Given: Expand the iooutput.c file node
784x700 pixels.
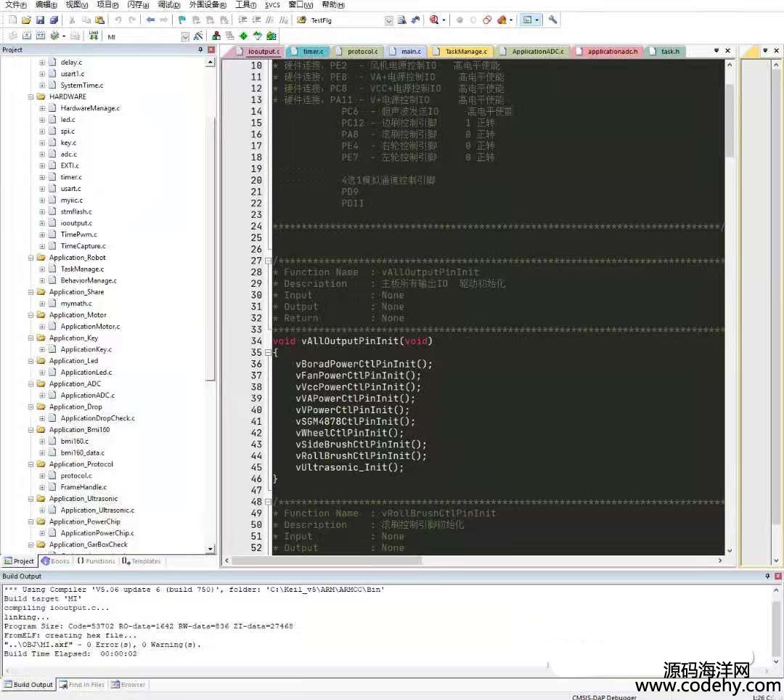Looking at the screenshot, I should coord(42,223).
